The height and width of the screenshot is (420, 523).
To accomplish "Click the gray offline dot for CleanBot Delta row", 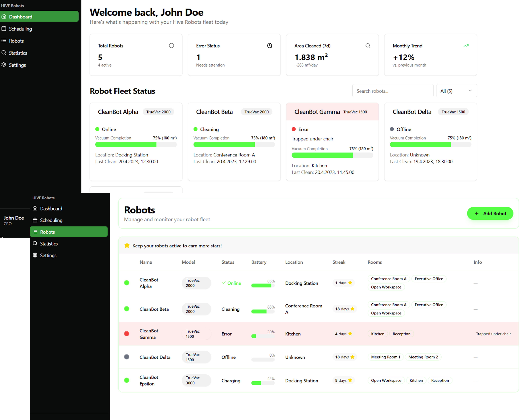I will 127,357.
